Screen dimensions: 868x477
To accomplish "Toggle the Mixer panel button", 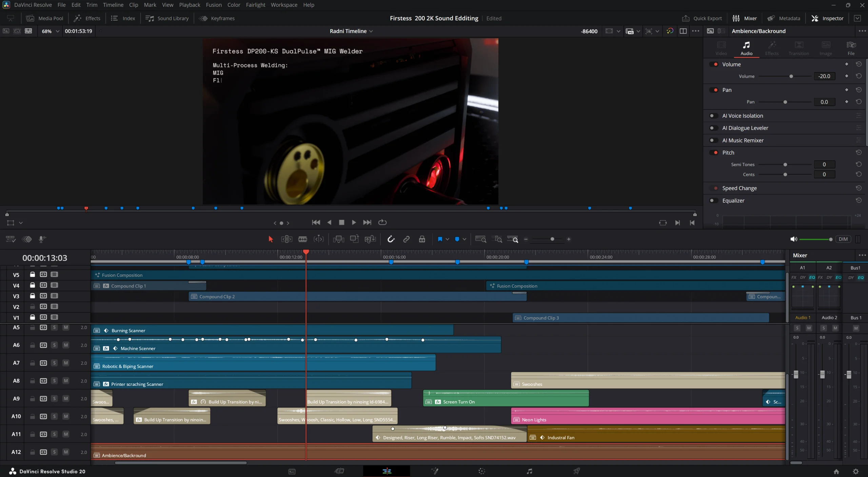I will tap(745, 18).
